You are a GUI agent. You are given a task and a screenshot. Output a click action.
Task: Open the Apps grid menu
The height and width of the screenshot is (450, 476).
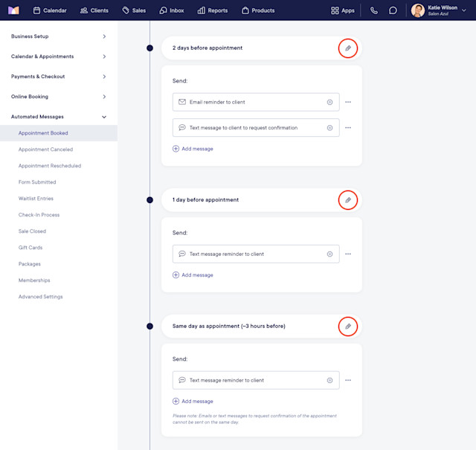coord(343,10)
